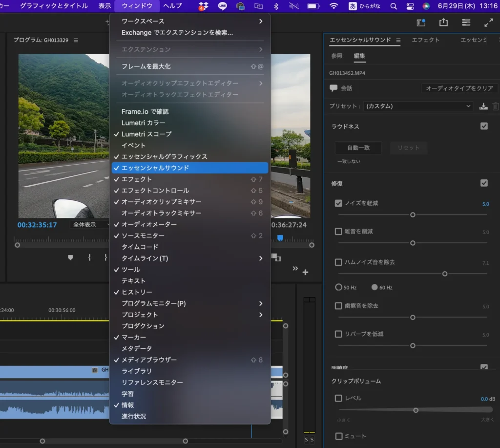Viewport: 500px width, 448px height.
Task: Enable the リバーブを低減 checkbox
Action: tap(338, 334)
